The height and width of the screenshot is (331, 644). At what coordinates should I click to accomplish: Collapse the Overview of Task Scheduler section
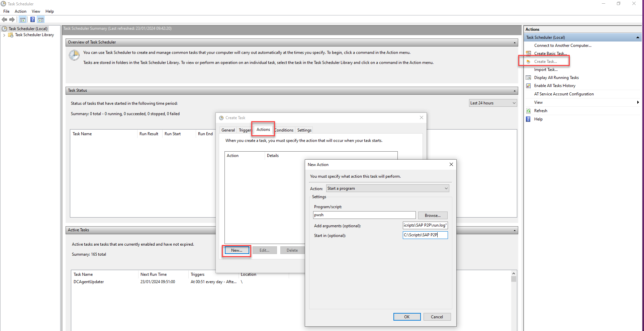pos(514,42)
